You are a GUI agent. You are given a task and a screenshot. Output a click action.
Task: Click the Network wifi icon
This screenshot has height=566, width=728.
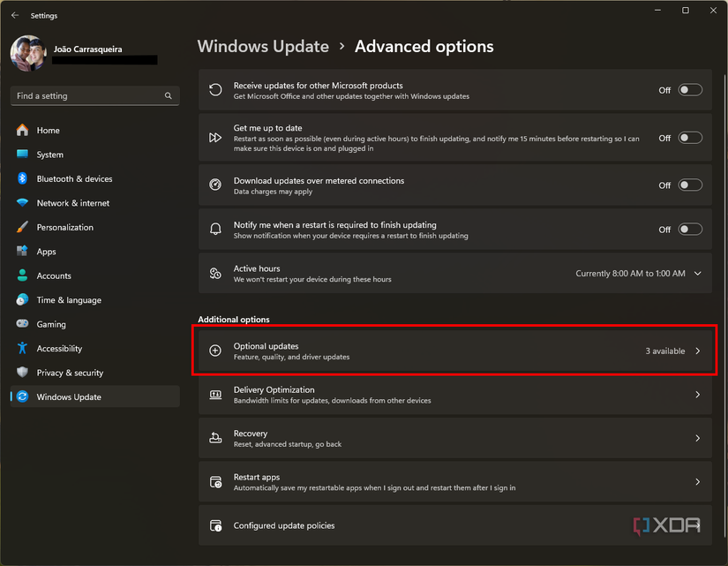(x=22, y=202)
